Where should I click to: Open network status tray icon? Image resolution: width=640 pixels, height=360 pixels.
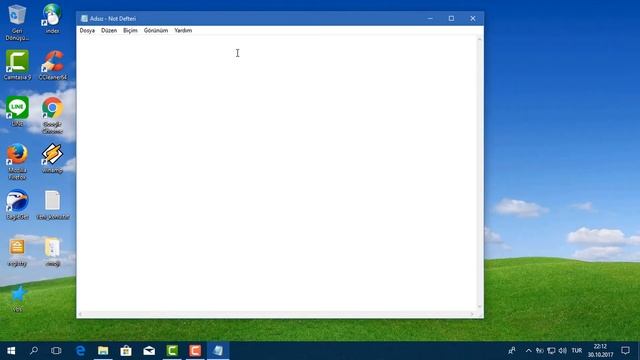click(x=551, y=351)
